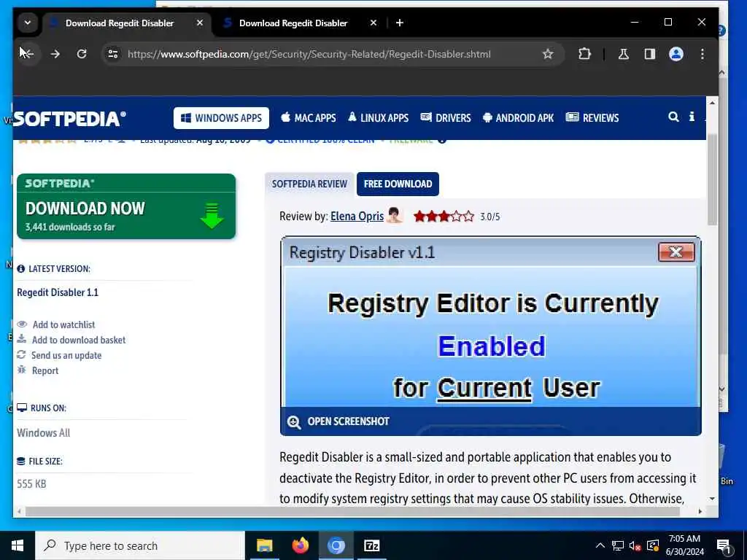Open 7-Zip from the taskbar
747x560 pixels.
tap(371, 545)
